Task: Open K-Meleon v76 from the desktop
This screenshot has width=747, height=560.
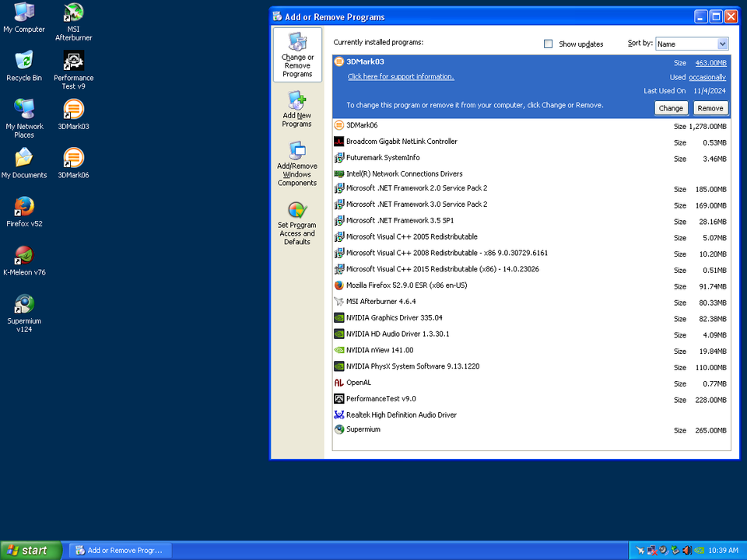Action: (23, 254)
